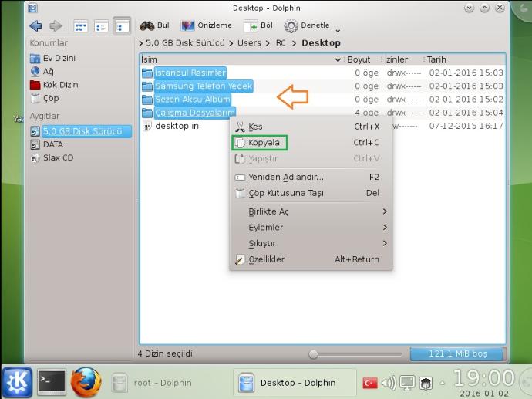The height and width of the screenshot is (399, 532).
Task: Click the 19:00 panel clock
Action: pos(484,378)
